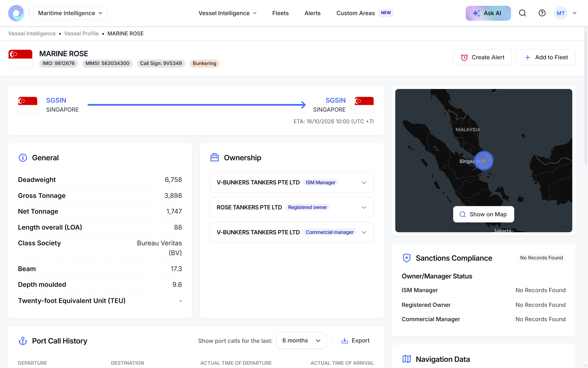Click the MMSI: 563034300 tag
This screenshot has width=588, height=368.
(x=107, y=63)
